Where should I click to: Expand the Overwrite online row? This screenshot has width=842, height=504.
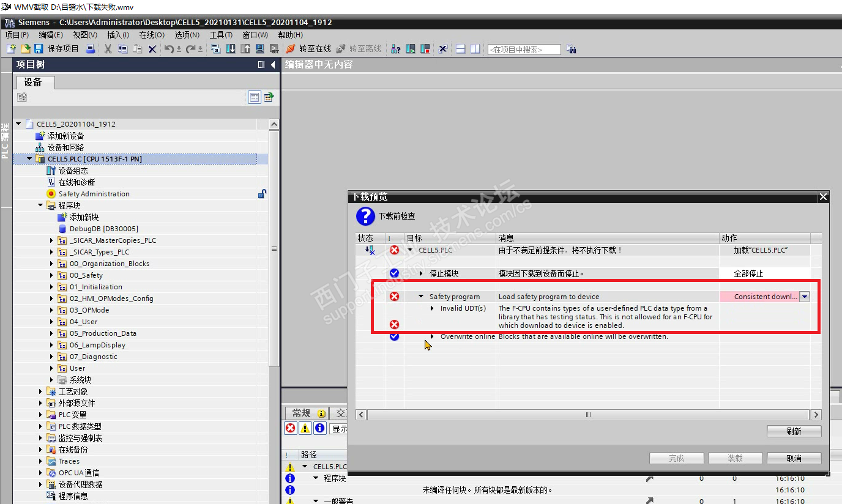(433, 336)
